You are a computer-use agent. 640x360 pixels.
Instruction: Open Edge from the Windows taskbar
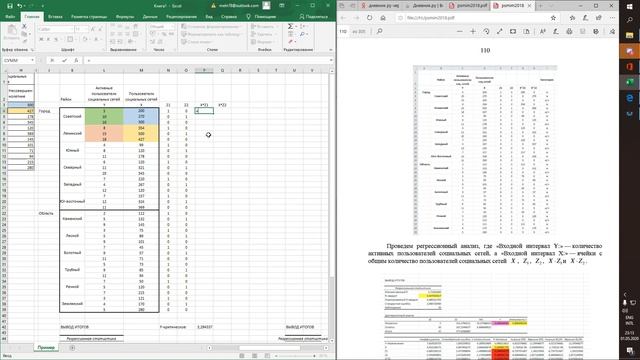(630, 98)
